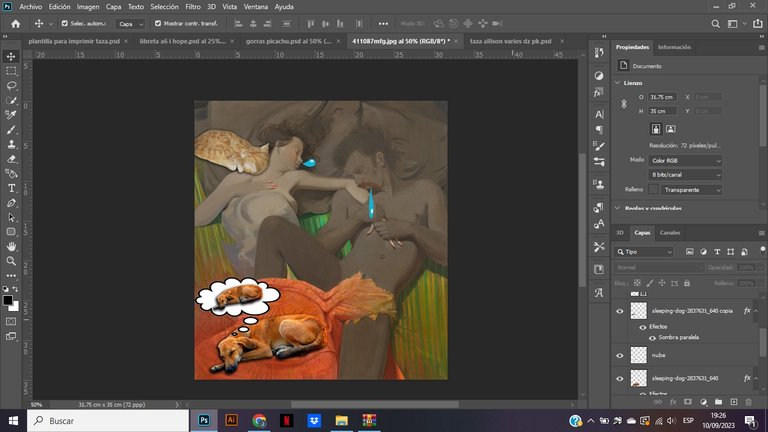Select the Rectangle shape tool
The image size is (768, 432).
[11, 232]
